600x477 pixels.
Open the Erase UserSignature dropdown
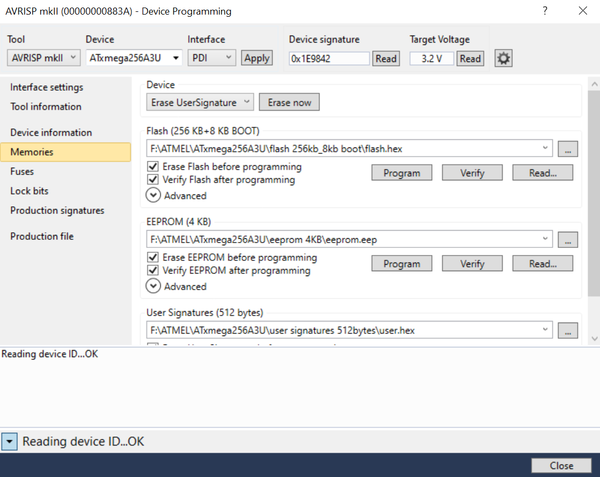pyautogui.click(x=200, y=103)
